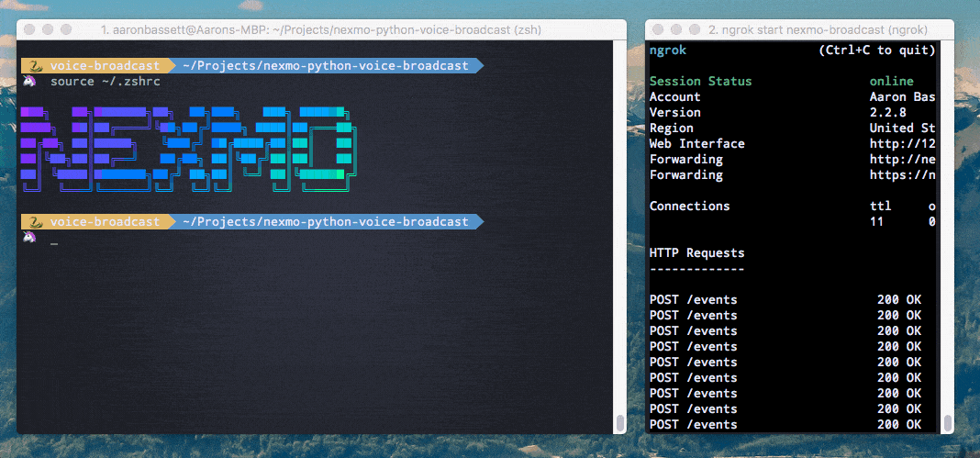The image size is (980, 458).
Task: Click the '(Ctrl+C to quit)' text
Action: coord(877,50)
